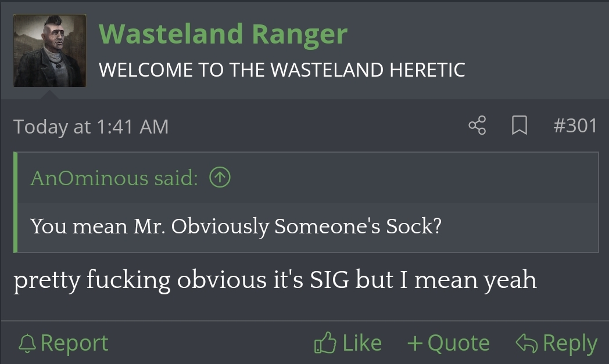Open the Wasteland Ranger username profile link
Screen dimensions: 609x364
tap(223, 34)
